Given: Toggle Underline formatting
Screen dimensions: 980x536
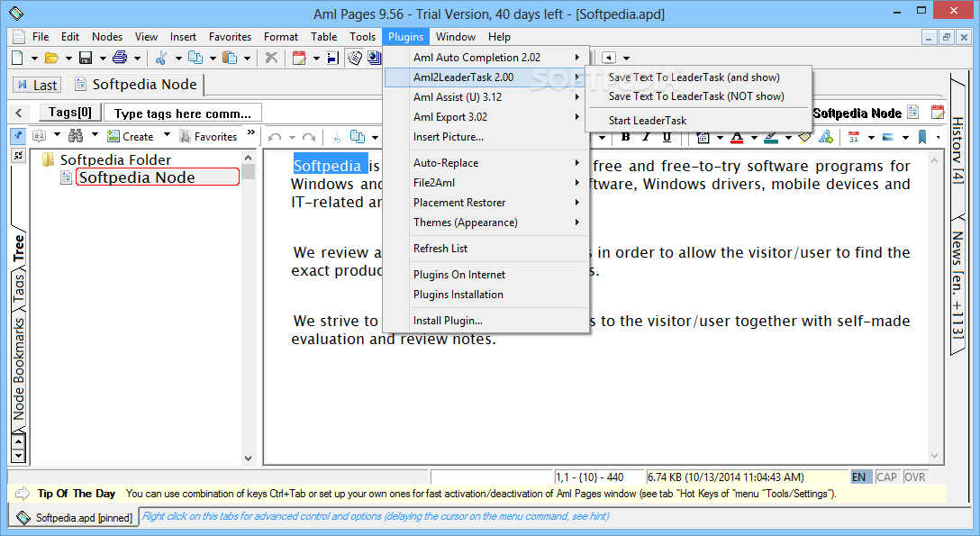Looking at the screenshot, I should coord(667,137).
